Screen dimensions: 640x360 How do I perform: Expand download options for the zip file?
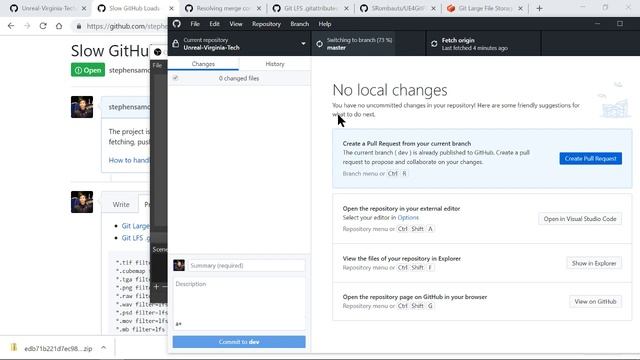tap(104, 348)
